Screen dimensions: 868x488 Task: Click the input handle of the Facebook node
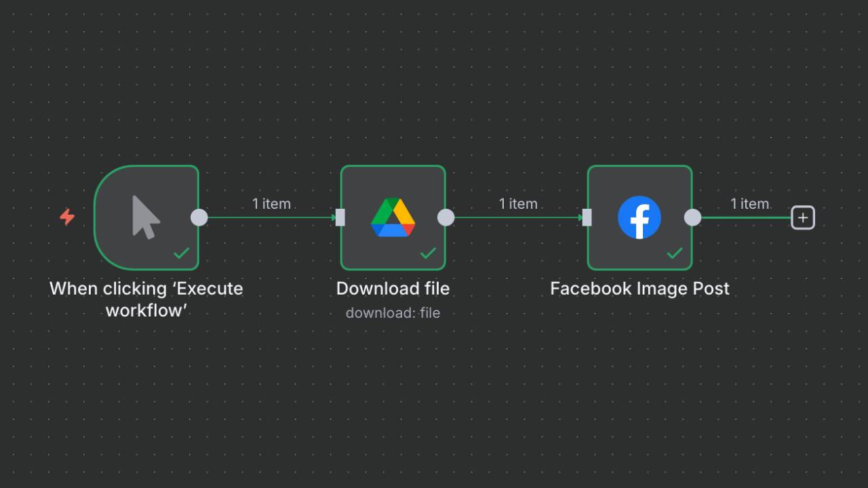point(587,218)
